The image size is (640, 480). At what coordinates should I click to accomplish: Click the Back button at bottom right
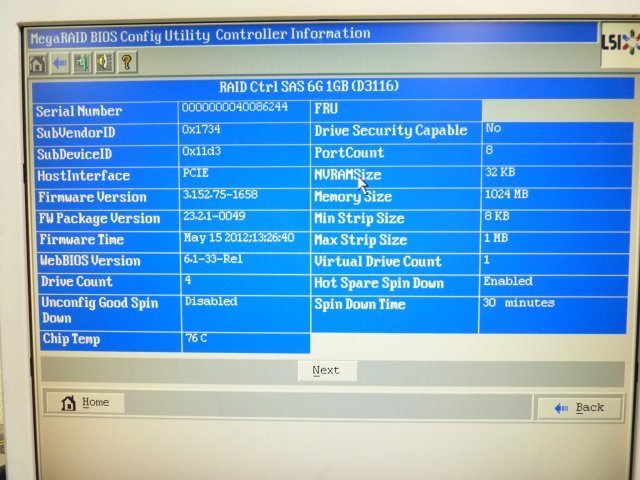click(x=579, y=408)
